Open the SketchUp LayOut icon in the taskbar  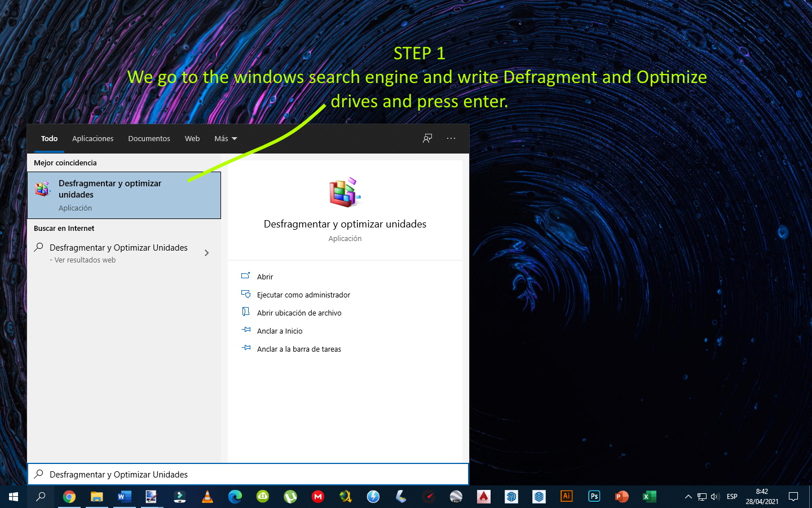539,497
